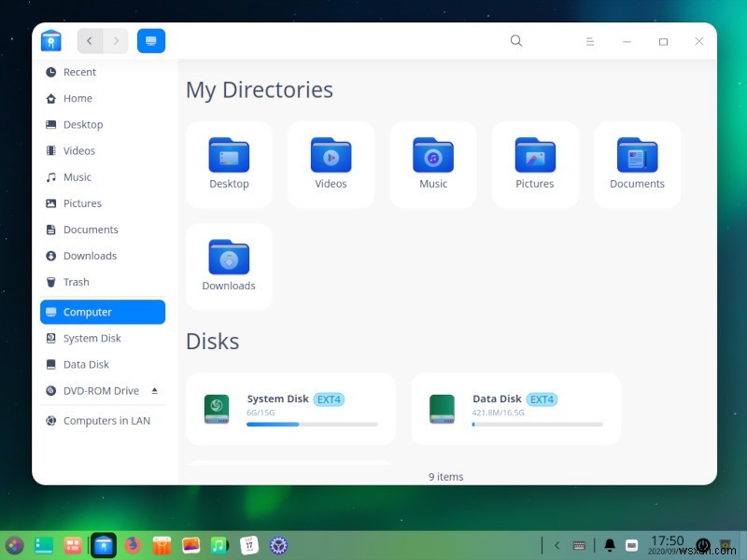Screen dimensions: 747x560
Task: Expand the hidden tray icons chevron
Action: click(557, 544)
